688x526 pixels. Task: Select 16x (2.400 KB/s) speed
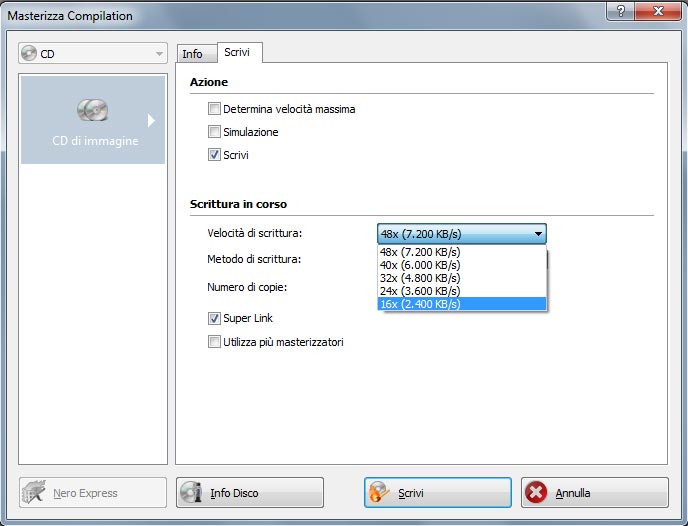462,304
